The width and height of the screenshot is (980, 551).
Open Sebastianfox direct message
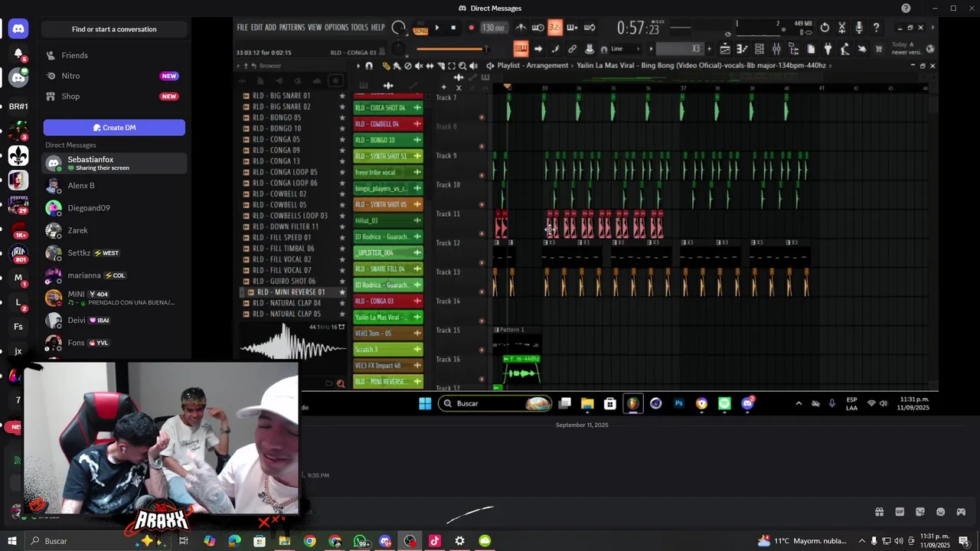[x=114, y=163]
